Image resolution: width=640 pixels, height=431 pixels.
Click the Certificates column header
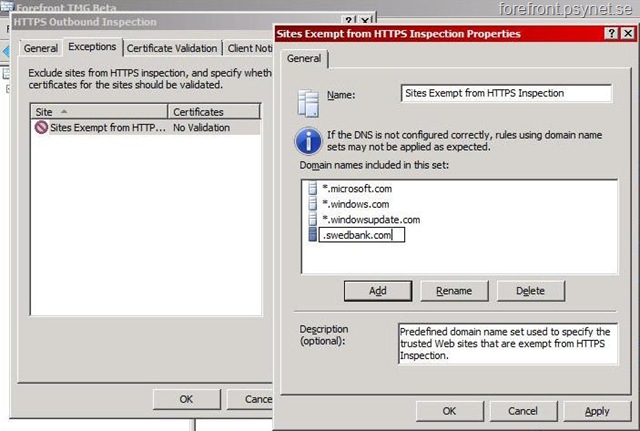point(214,111)
